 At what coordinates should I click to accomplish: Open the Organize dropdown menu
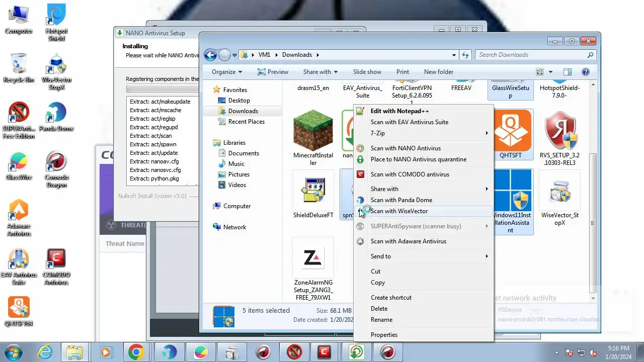pos(227,72)
